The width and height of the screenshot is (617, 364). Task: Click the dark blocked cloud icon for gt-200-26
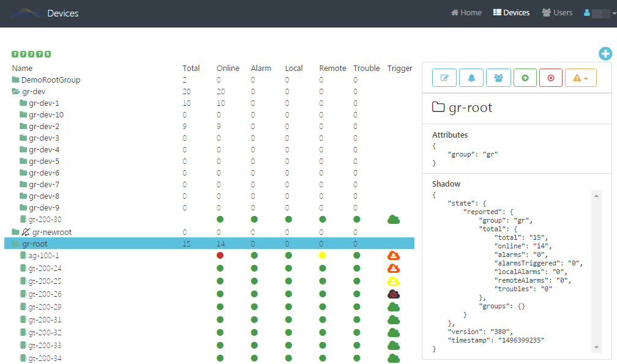(x=394, y=294)
